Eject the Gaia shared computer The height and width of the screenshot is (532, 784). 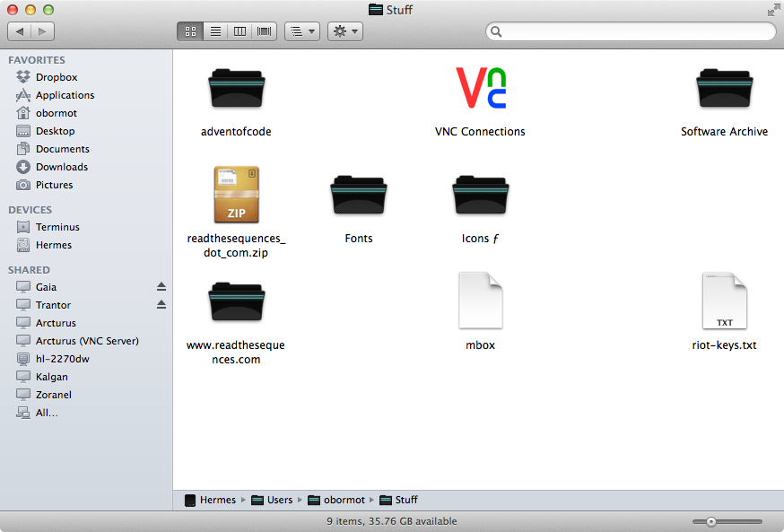(161, 286)
